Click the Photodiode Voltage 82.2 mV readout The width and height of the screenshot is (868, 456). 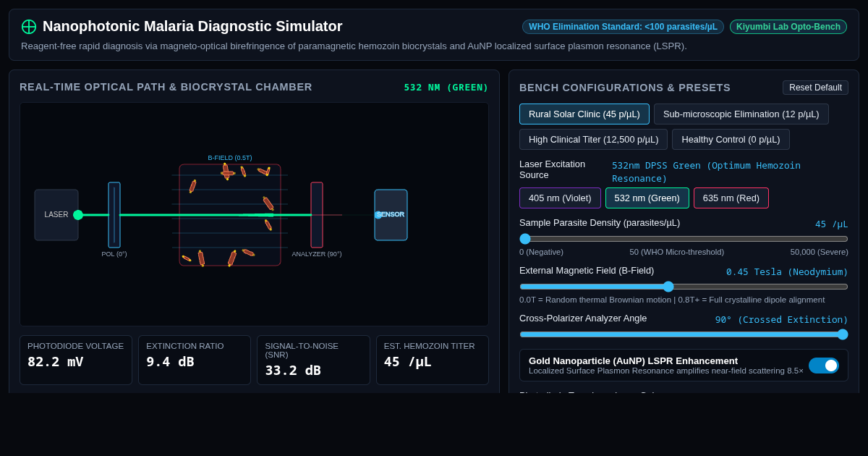[x=76, y=360]
